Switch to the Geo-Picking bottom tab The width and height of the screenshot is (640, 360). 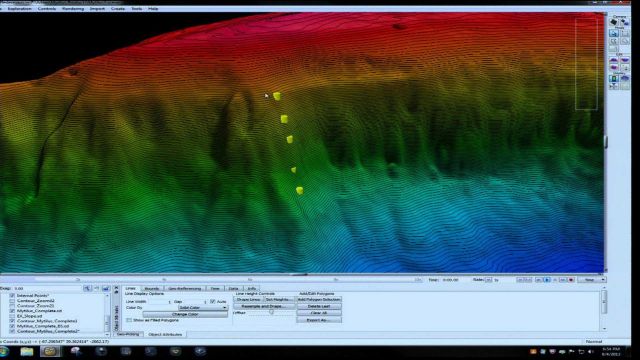click(x=128, y=334)
